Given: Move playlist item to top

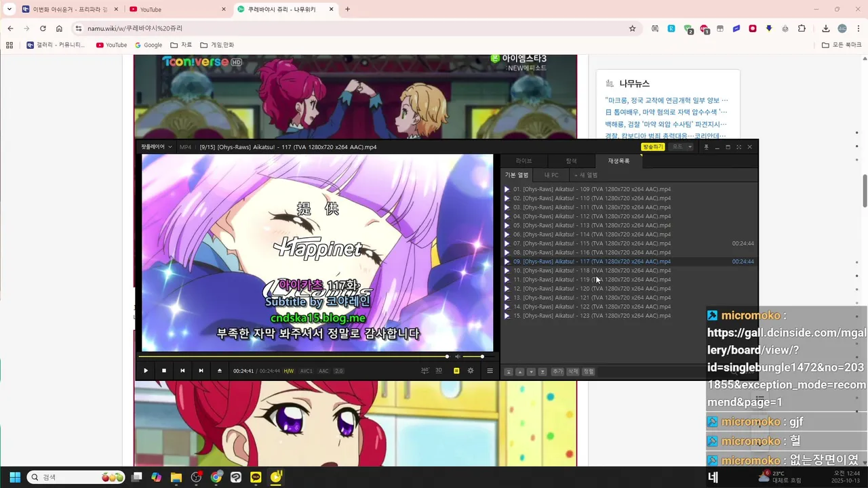Looking at the screenshot, I should click(x=509, y=372).
